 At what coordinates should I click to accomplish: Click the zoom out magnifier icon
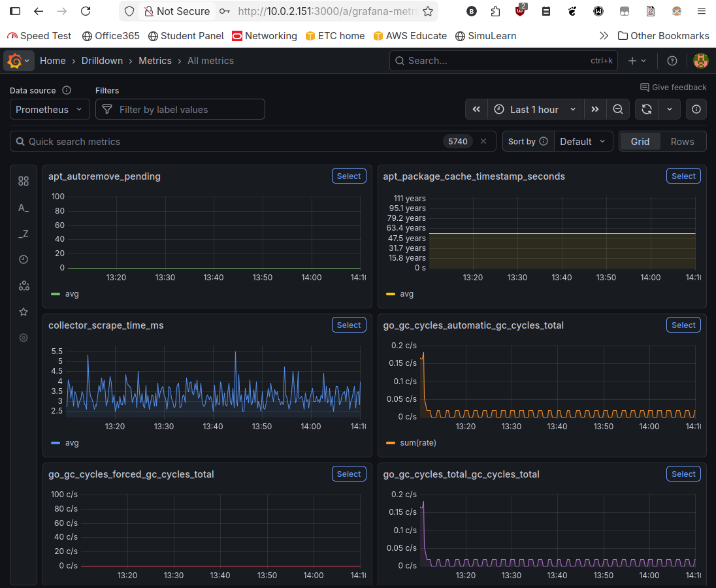[617, 109]
